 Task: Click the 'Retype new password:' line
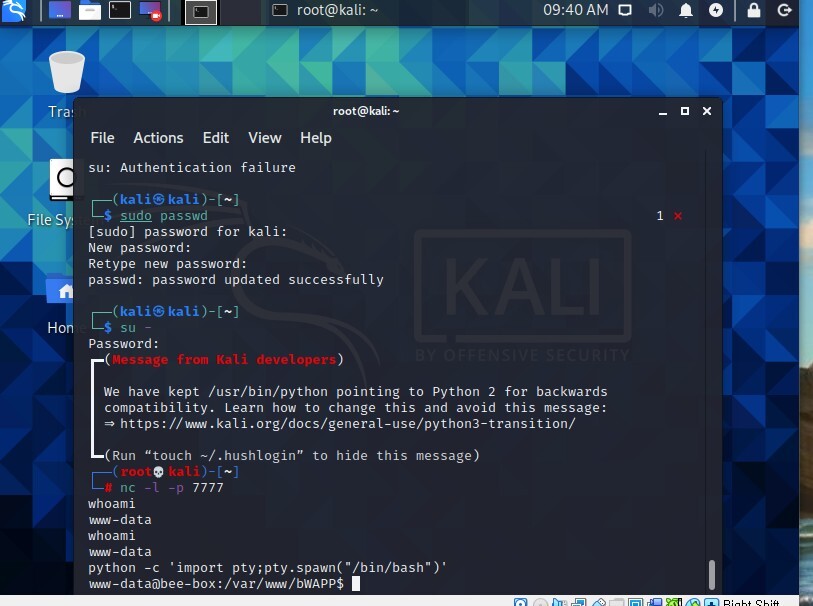167,264
